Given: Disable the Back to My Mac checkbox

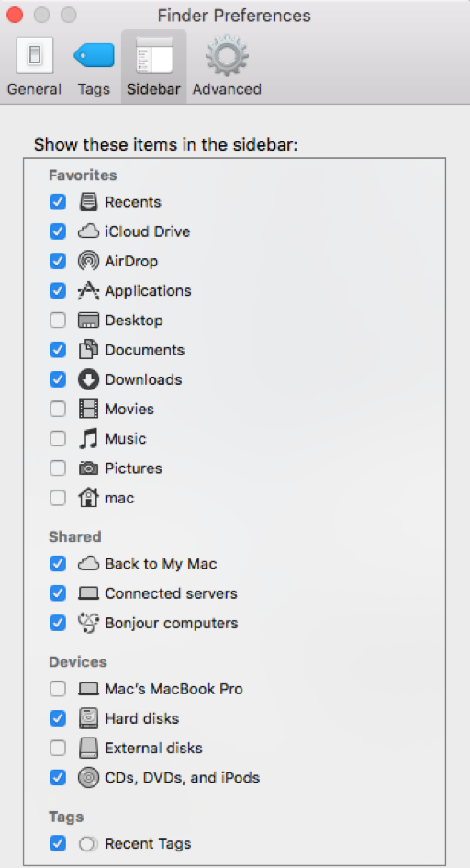Looking at the screenshot, I should pyautogui.click(x=58, y=564).
